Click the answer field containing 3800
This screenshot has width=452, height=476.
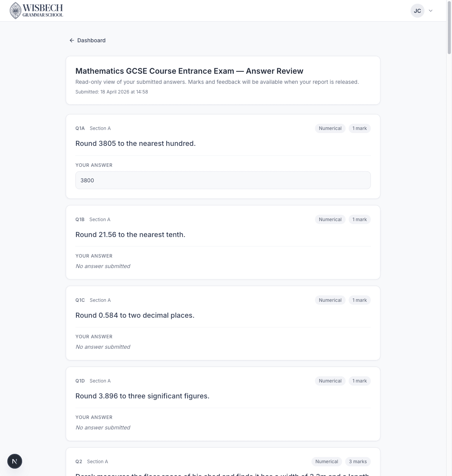pos(223,180)
